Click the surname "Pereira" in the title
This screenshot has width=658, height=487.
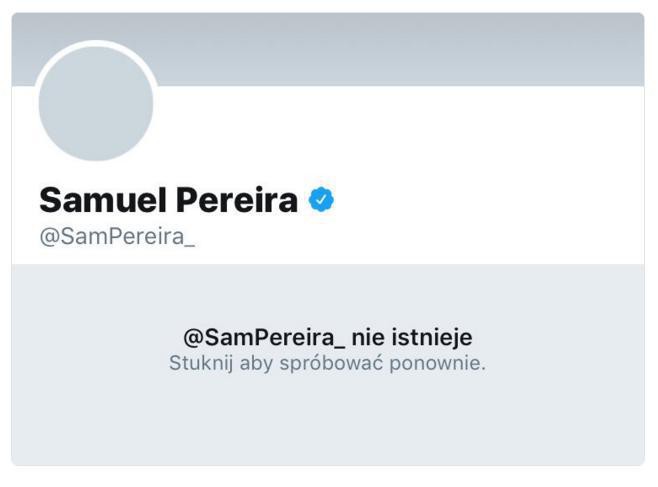(x=237, y=200)
